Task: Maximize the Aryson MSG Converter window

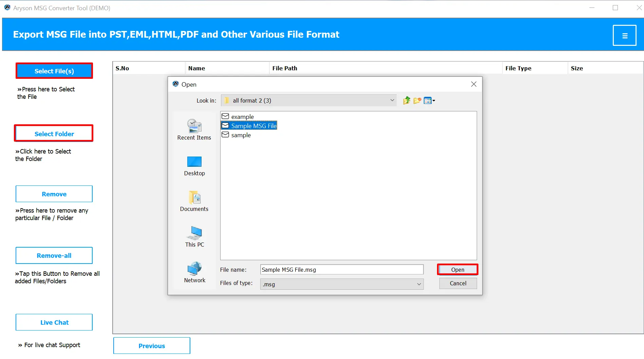Action: coord(615,7)
